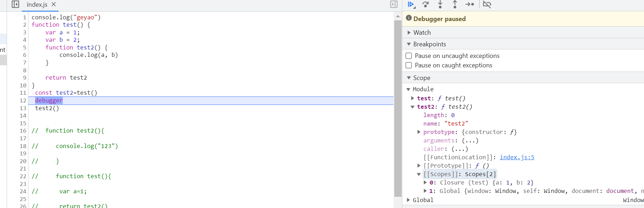Click the console.log(a, b) code line

coord(89,55)
